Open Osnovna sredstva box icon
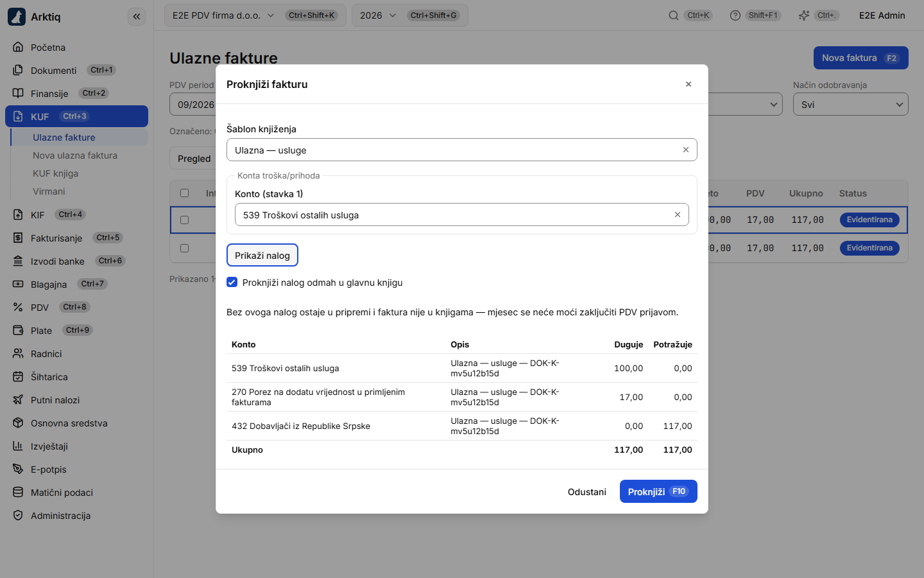This screenshot has width=924, height=578. tap(18, 423)
